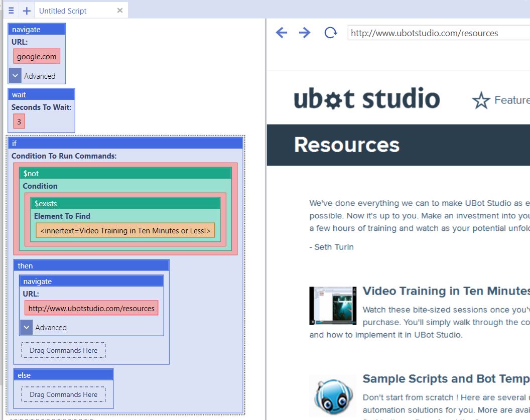Open the Features navigation link
The width and height of the screenshot is (530, 420).
pyautogui.click(x=512, y=100)
